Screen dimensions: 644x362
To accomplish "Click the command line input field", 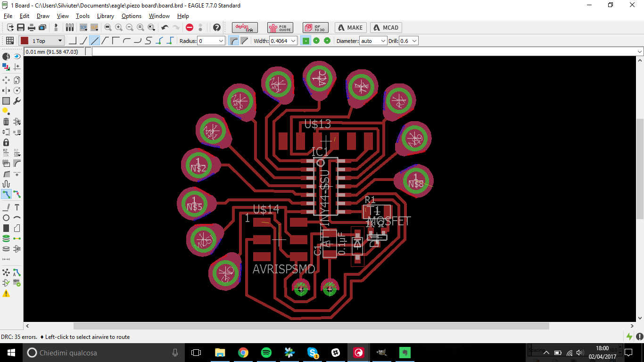I will click(364, 51).
